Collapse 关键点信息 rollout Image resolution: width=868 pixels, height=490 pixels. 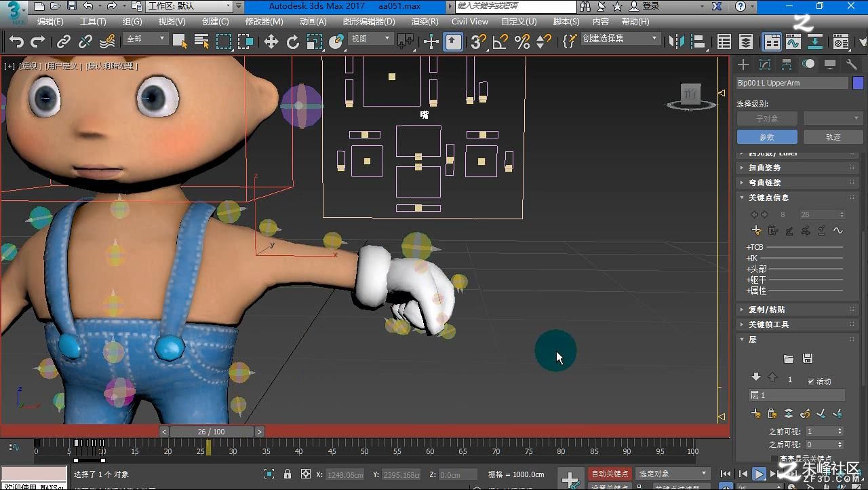click(797, 197)
